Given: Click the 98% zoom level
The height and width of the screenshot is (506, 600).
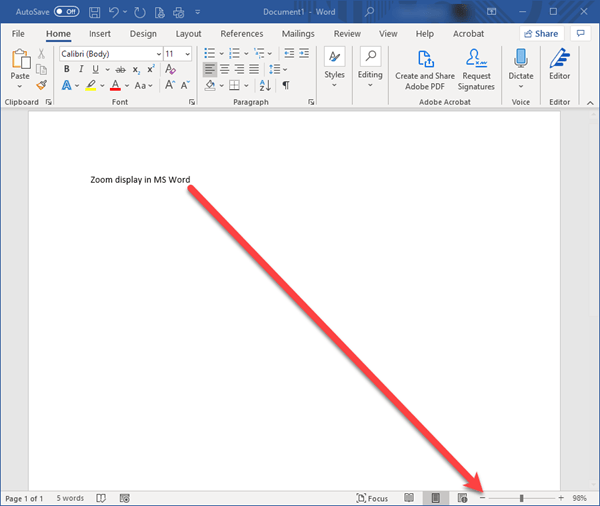Looking at the screenshot, I should click(x=579, y=498).
